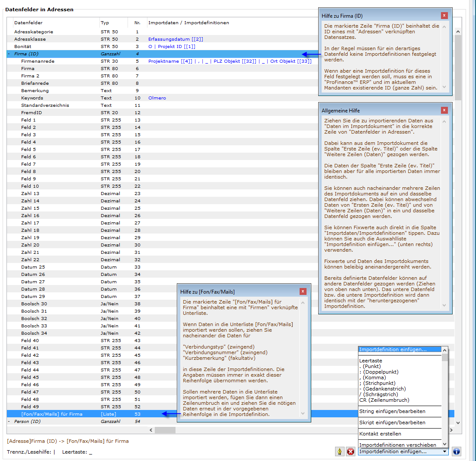Screen dimensions: 476x461
Task: Choose 'CR (Zeilenumbruch)' from the list
Action: (384, 400)
